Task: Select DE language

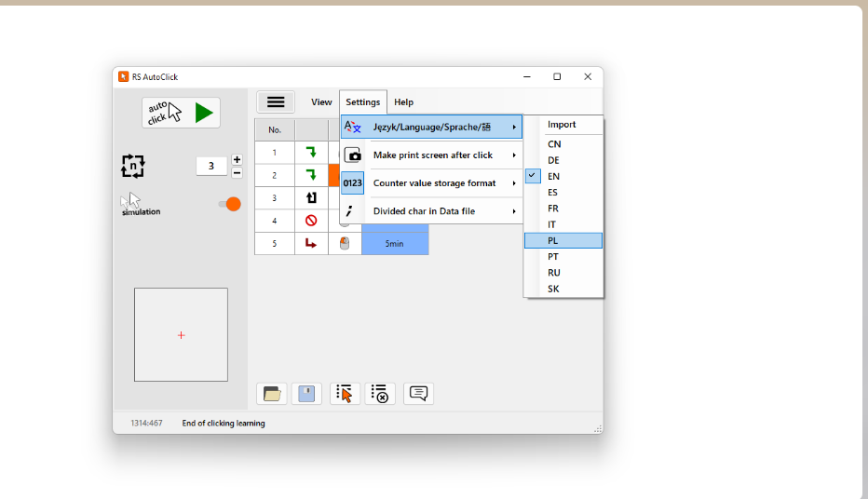Action: coord(563,160)
